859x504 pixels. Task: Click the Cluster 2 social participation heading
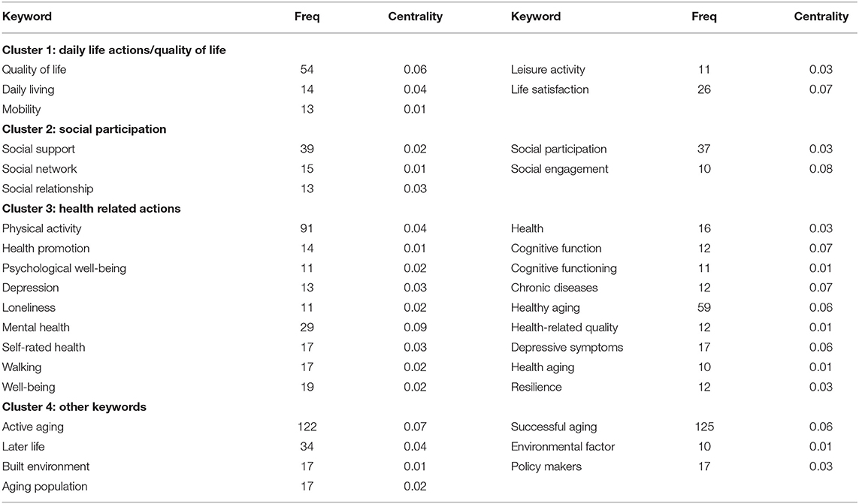pos(84,129)
